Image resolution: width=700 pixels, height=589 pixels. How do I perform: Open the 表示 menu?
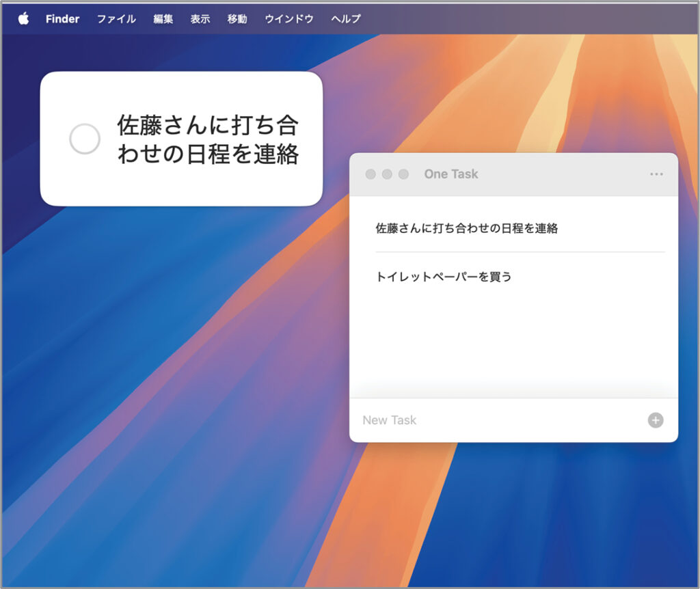click(200, 18)
